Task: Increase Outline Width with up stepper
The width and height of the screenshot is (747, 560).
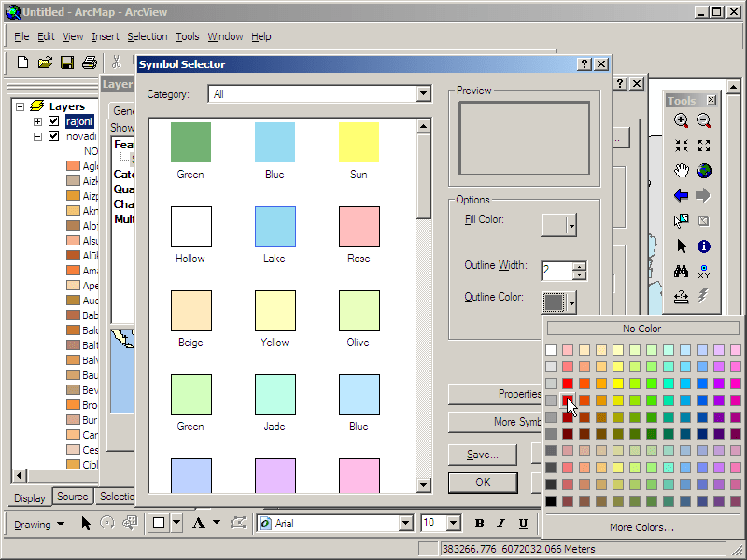Action: (x=579, y=266)
